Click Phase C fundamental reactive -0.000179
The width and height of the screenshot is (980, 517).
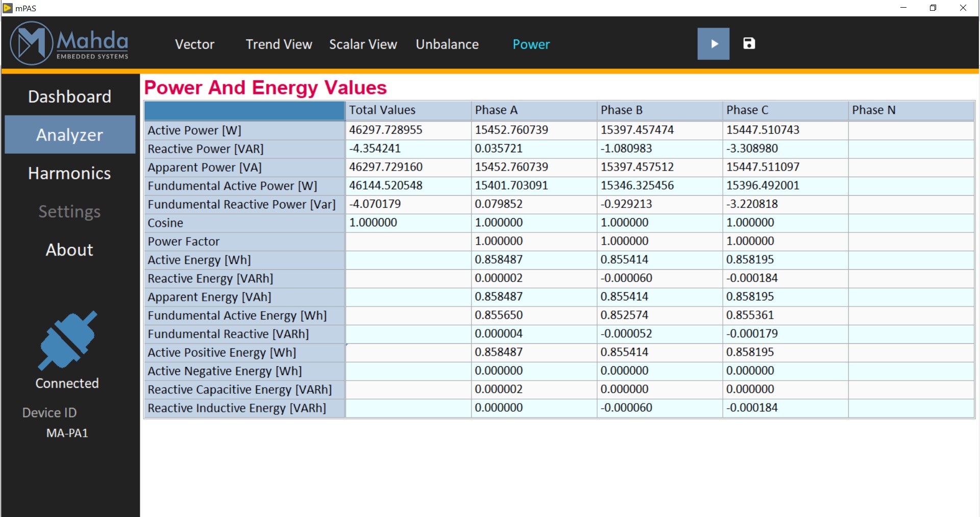785,334
